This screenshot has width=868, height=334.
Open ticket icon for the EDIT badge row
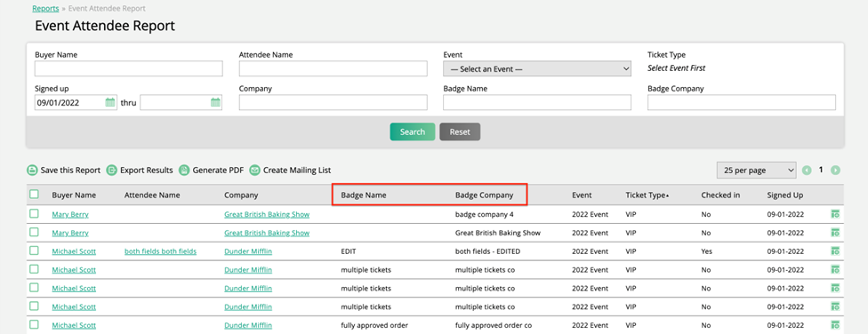(x=835, y=251)
